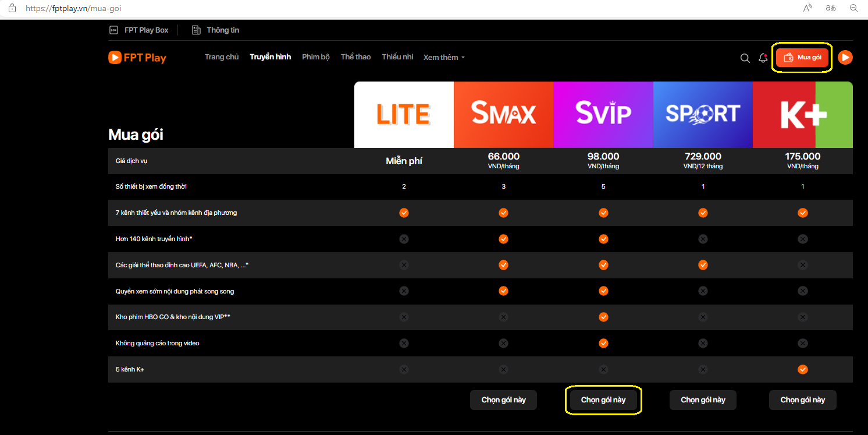
Task: Click SMAX checkmark in Quyền xem sớm row
Action: (503, 291)
